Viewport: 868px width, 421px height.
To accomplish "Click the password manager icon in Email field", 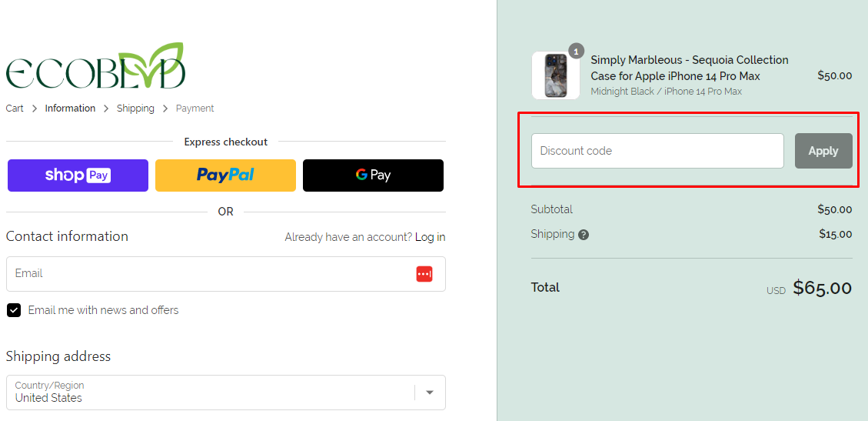I will point(424,274).
